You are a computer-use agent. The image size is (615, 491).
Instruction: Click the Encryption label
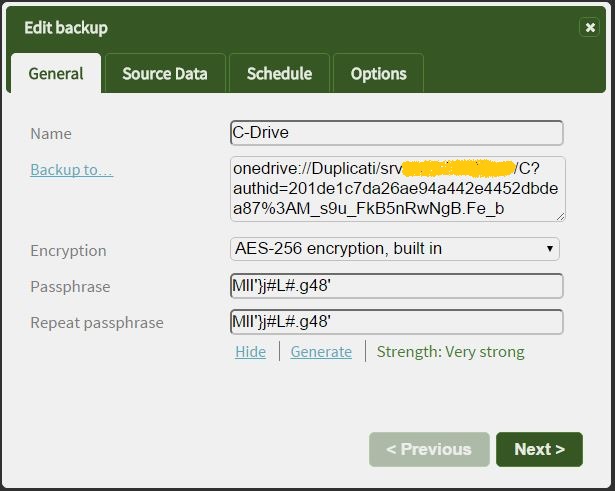(x=68, y=251)
